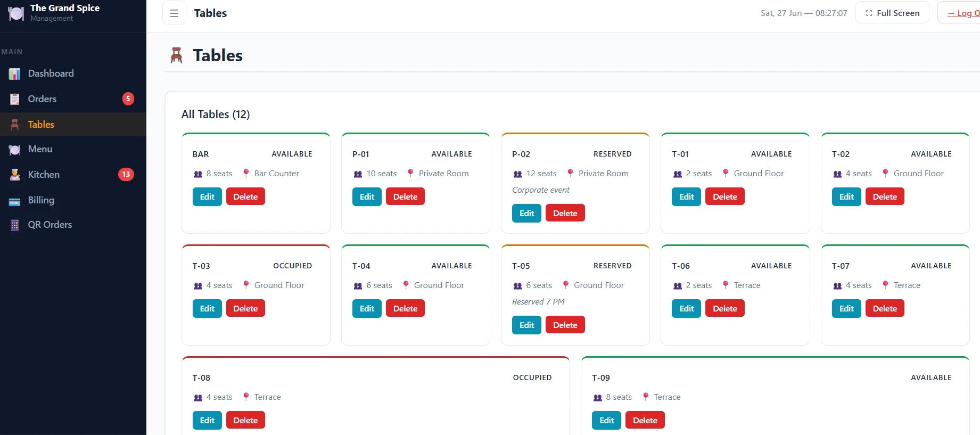Click the Log Out button
The width and height of the screenshot is (980, 435).
coord(959,13)
